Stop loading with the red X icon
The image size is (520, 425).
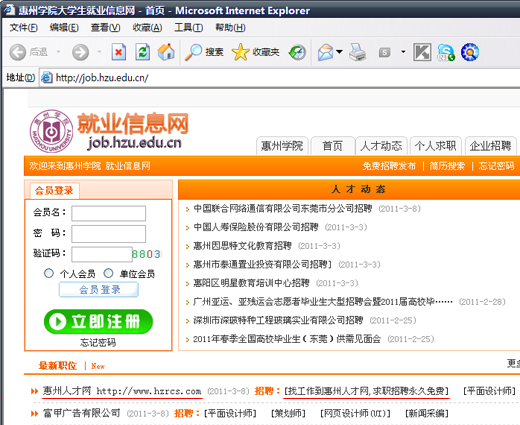(x=119, y=52)
